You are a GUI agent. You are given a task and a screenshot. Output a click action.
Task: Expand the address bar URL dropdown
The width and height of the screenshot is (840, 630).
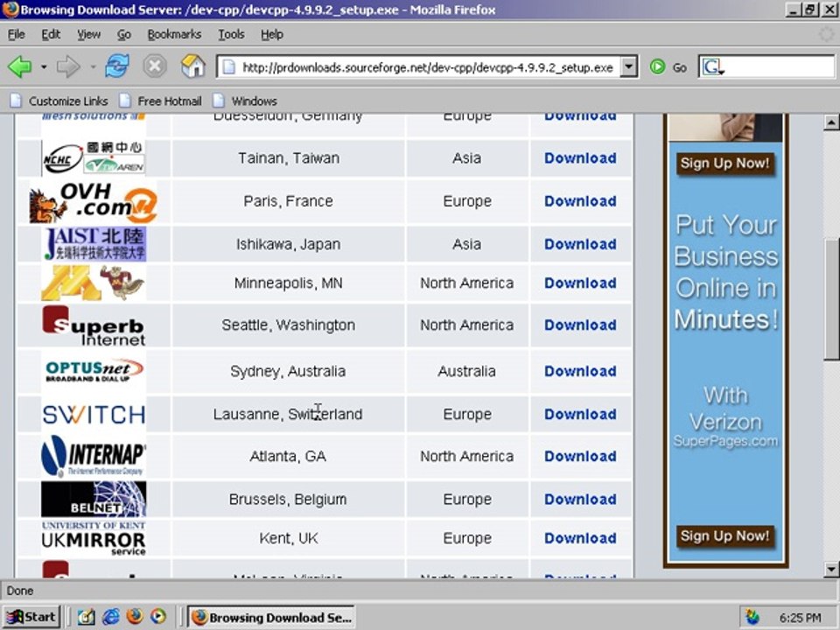click(x=629, y=67)
